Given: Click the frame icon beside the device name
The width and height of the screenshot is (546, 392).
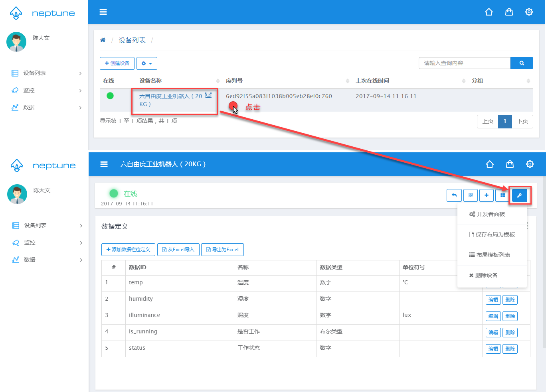Looking at the screenshot, I should [208, 96].
